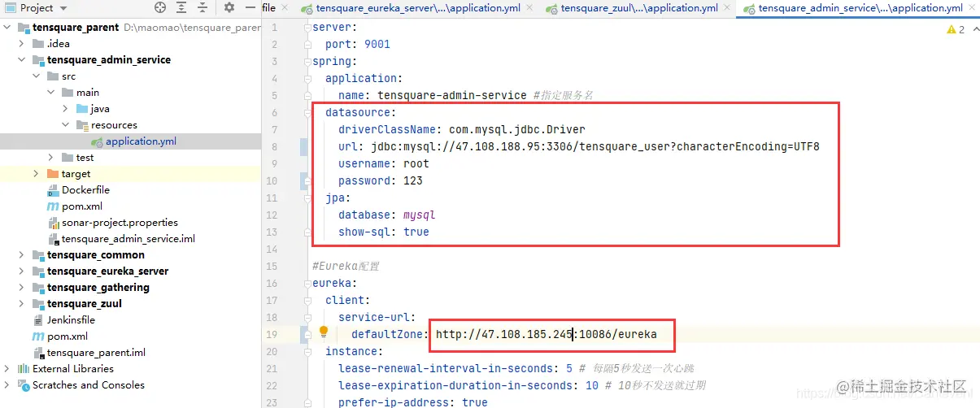
Task: Click the warning indicator showing 2 problems
Action: (x=956, y=29)
